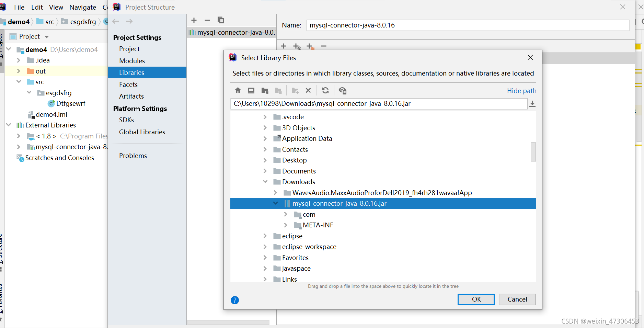
Task: Expand the WavesAudio folder
Action: point(275,193)
